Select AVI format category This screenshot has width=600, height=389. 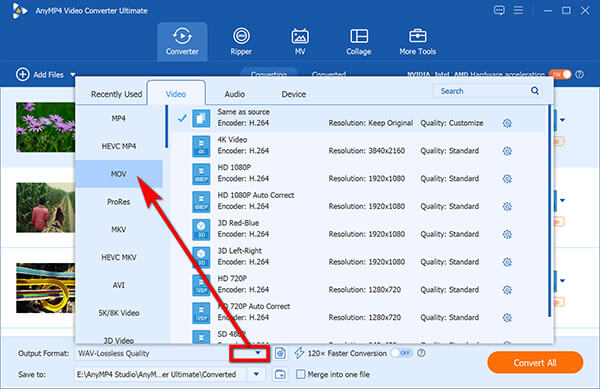coord(119,285)
